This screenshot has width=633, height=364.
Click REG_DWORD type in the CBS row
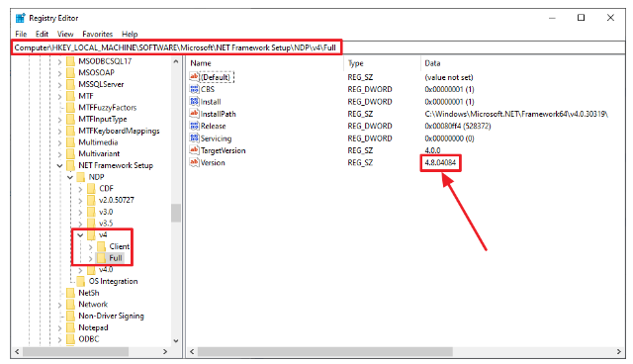pyautogui.click(x=370, y=89)
